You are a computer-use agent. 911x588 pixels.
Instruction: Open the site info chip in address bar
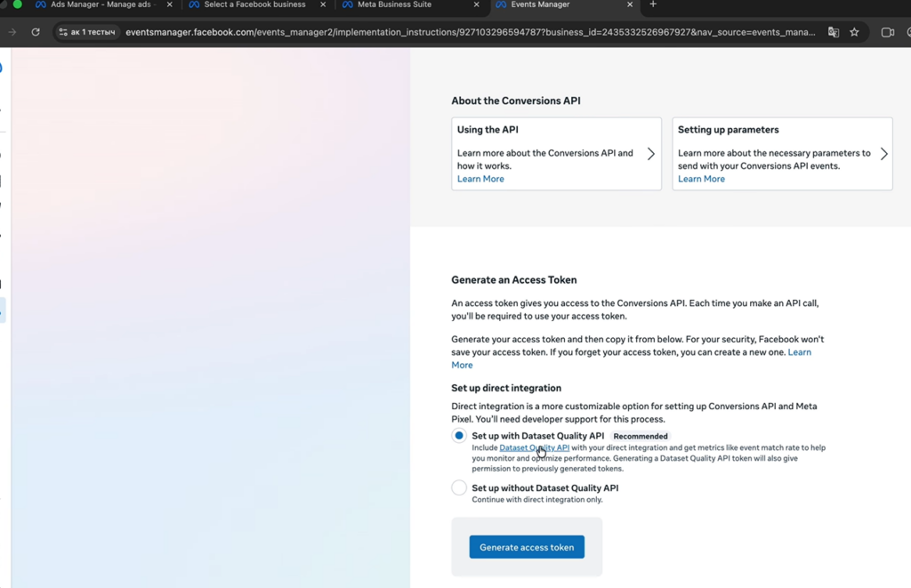click(x=87, y=32)
